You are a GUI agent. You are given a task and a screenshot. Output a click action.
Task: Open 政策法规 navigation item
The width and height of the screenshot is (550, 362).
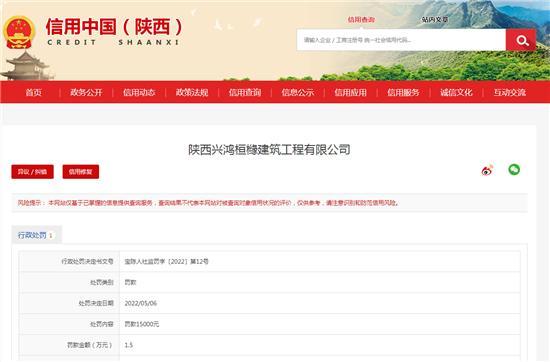[192, 93]
